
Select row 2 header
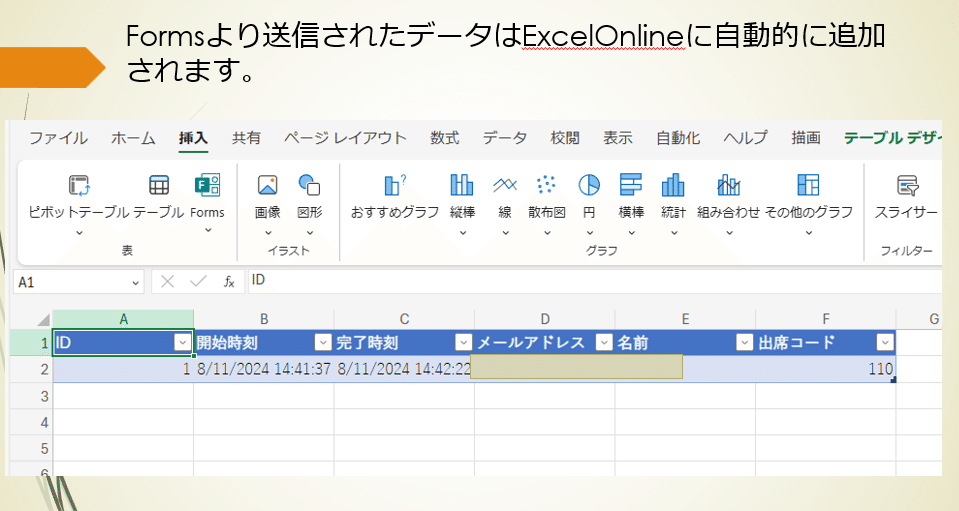click(31, 369)
